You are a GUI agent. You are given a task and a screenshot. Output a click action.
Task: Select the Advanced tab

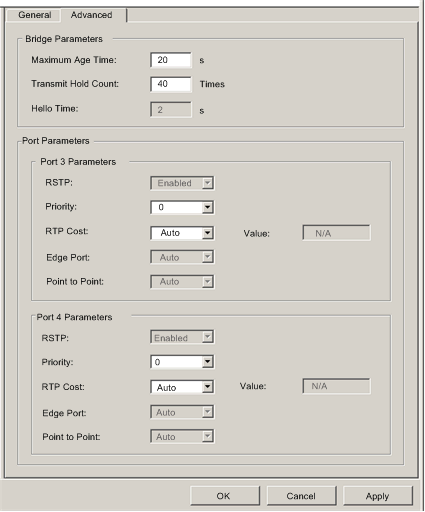click(x=91, y=15)
